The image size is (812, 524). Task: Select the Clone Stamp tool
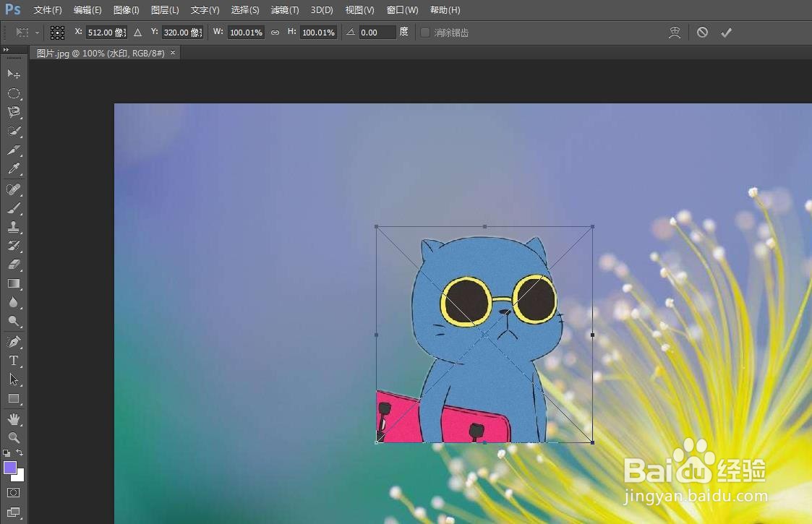pyautogui.click(x=14, y=227)
